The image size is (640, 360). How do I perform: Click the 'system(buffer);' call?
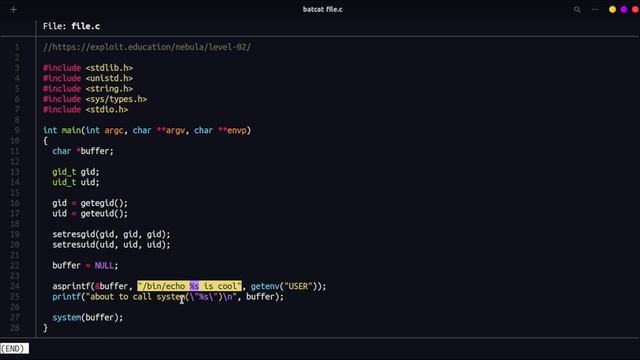[x=87, y=317]
